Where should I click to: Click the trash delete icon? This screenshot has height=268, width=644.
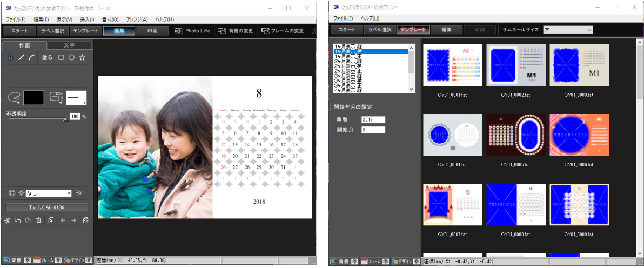coord(38,220)
